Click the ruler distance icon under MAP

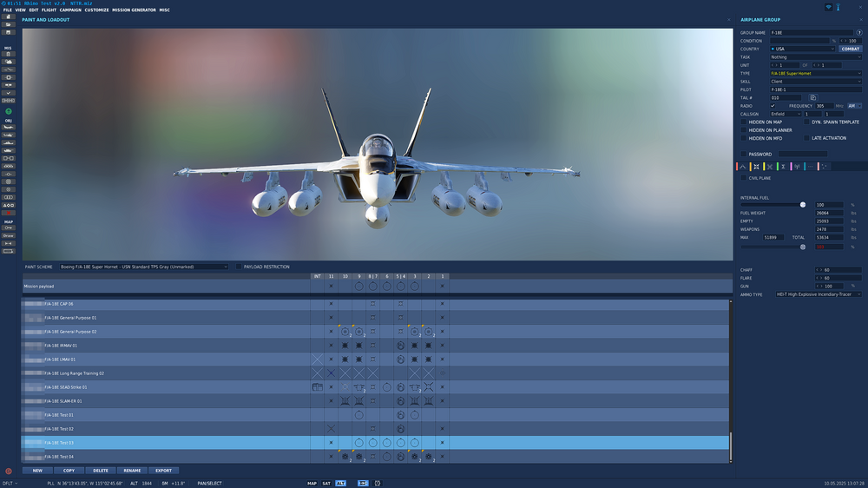9,243
